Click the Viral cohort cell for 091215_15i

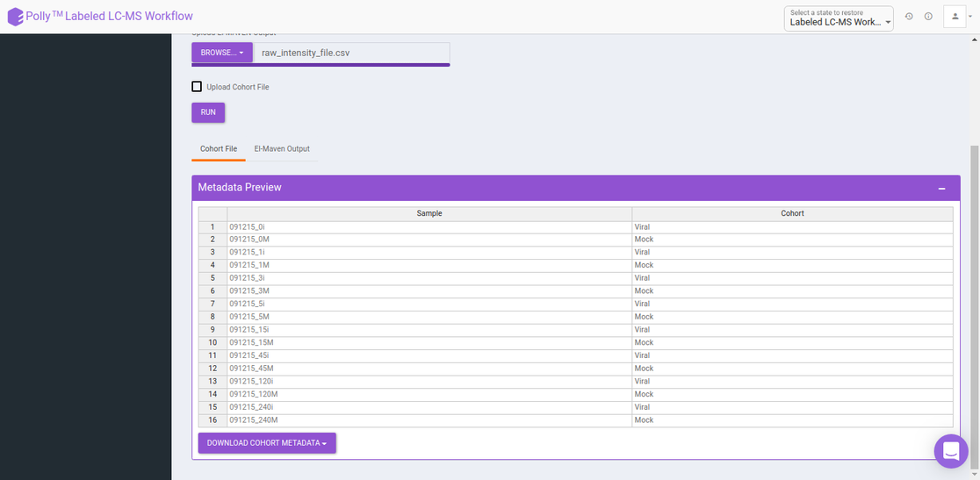point(792,330)
